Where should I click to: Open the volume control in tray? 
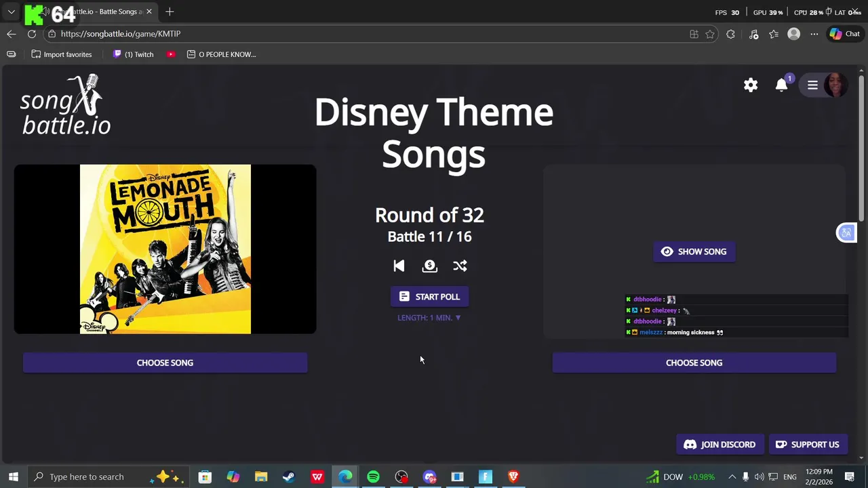(x=759, y=476)
